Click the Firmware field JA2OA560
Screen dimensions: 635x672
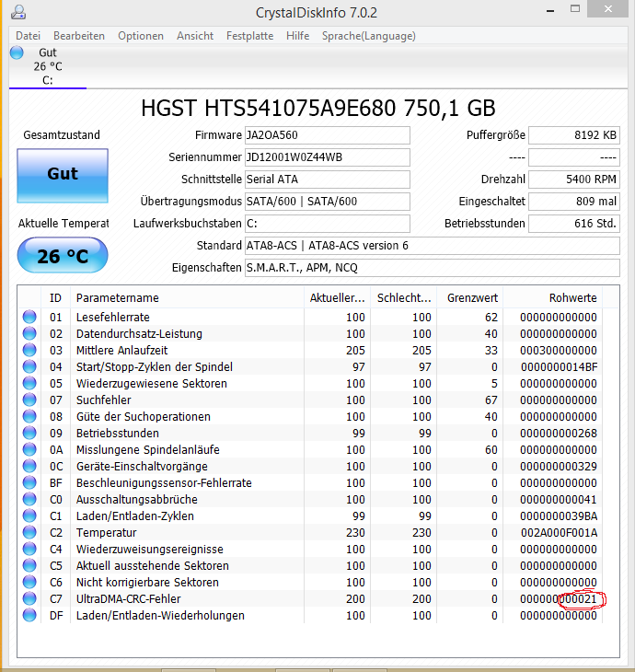[x=328, y=135]
